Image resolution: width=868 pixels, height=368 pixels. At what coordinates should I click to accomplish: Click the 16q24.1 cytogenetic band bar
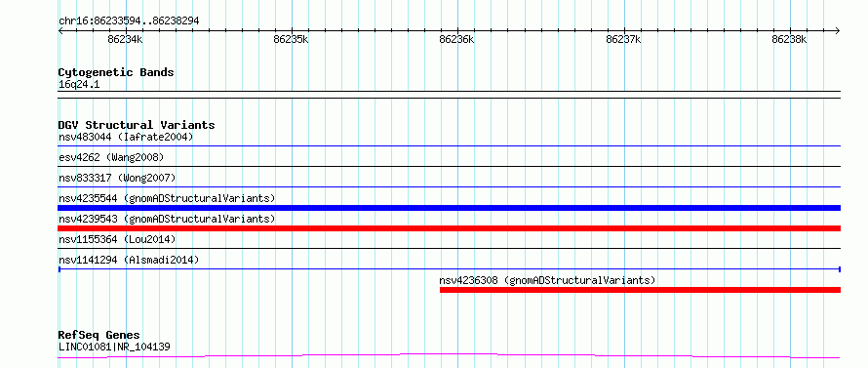tap(450, 95)
